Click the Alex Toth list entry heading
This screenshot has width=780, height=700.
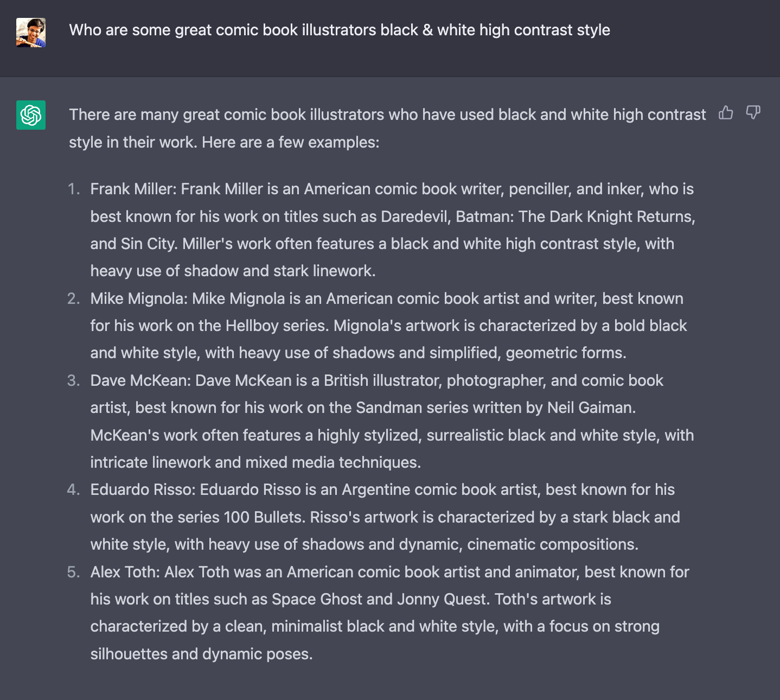point(125,572)
